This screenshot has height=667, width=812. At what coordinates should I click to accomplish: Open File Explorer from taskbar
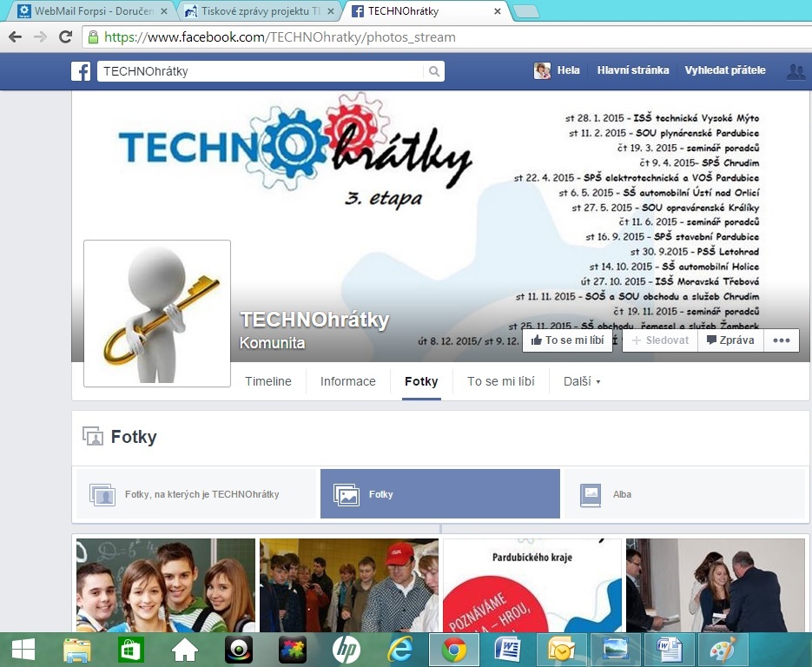click(77, 650)
